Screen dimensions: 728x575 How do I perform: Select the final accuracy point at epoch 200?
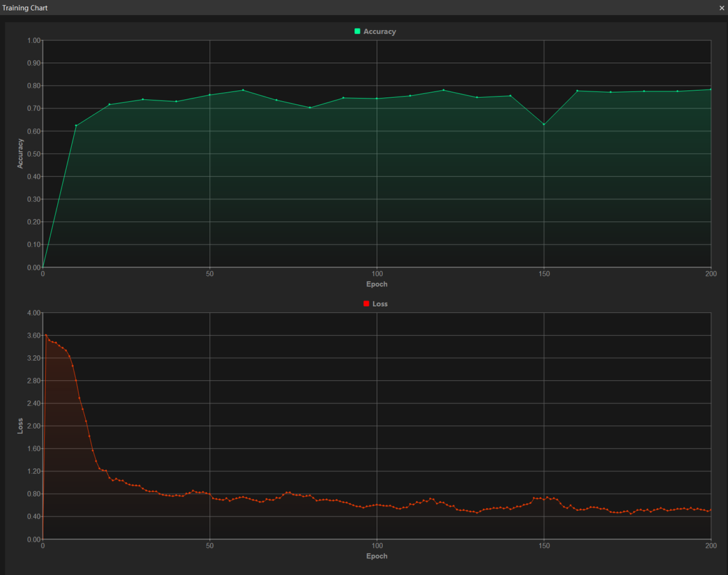[711, 90]
